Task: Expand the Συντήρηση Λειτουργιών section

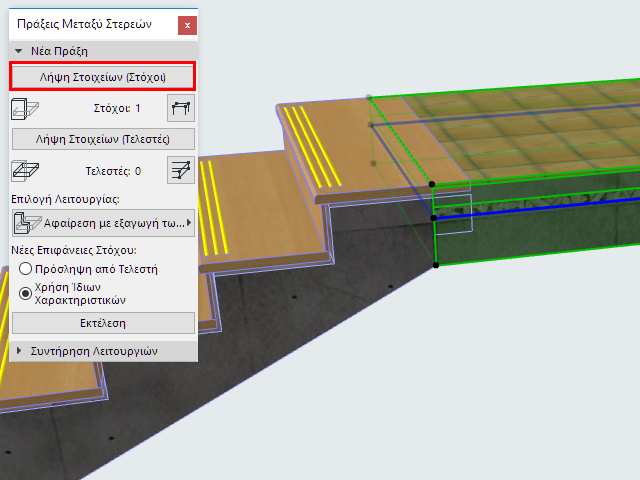Action: pyautogui.click(x=18, y=351)
